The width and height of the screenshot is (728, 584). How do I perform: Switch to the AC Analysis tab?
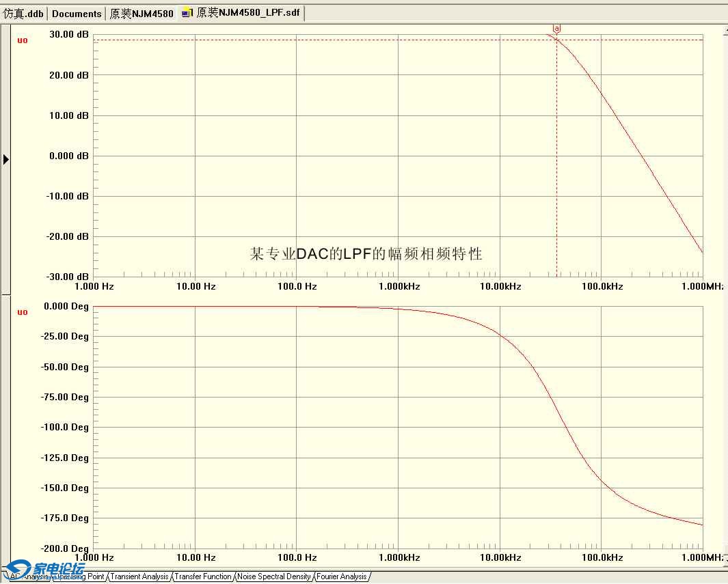pyautogui.click(x=27, y=577)
